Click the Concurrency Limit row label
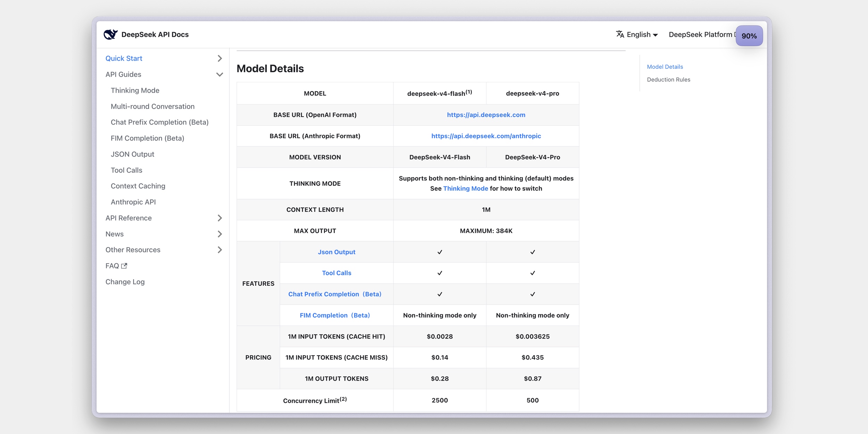 (315, 400)
